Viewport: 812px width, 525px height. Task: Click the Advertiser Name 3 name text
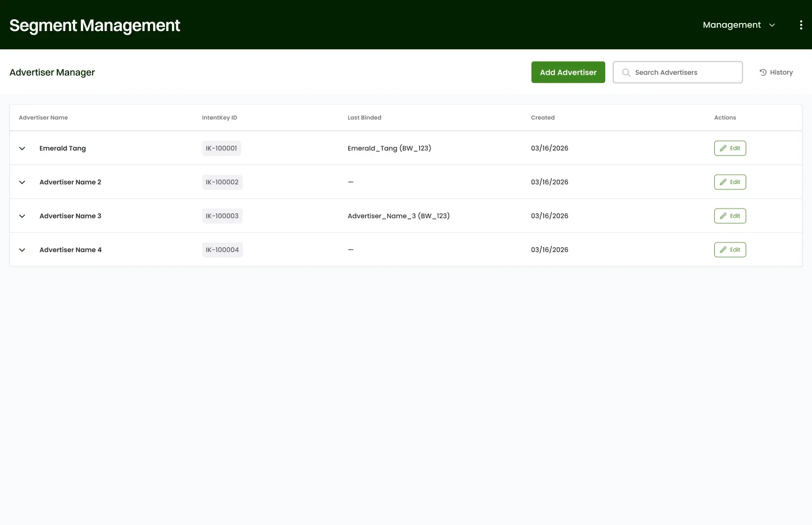(70, 216)
